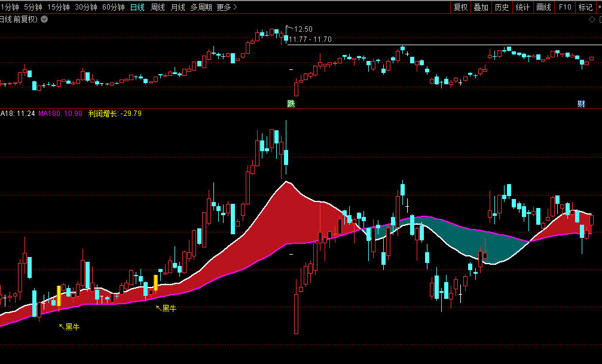
Task: Open the F10 company info
Action: [x=564, y=7]
